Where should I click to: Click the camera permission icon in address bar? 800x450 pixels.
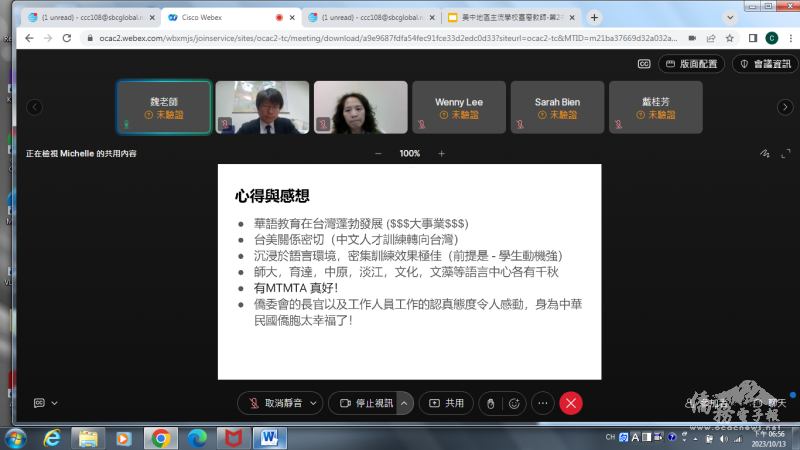click(692, 38)
